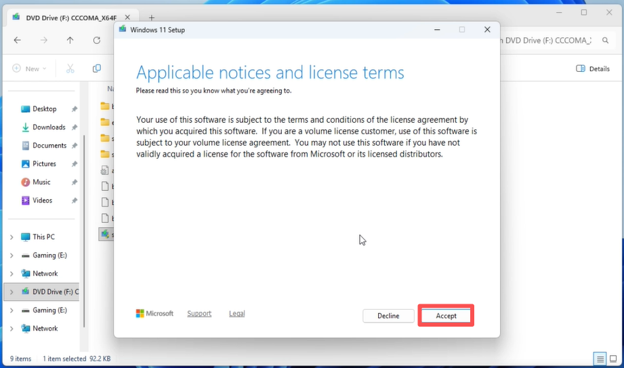Expand the first Gaming (E:) node

pos(12,255)
